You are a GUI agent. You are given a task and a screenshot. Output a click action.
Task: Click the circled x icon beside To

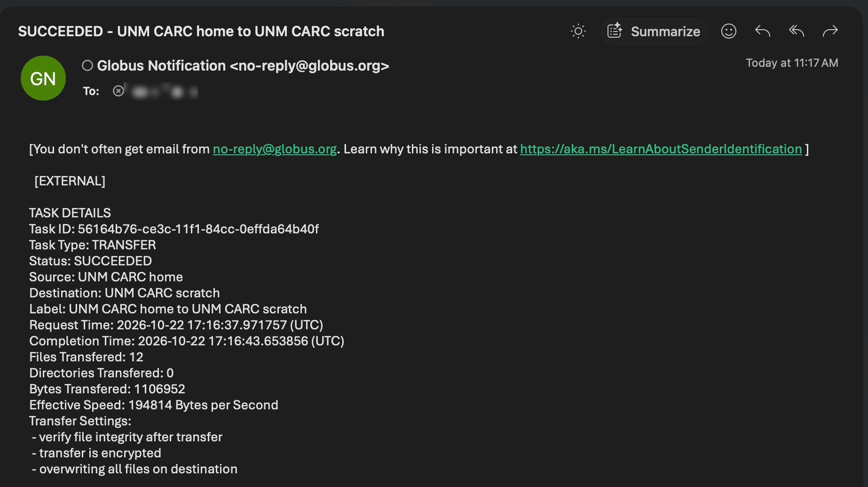118,90
